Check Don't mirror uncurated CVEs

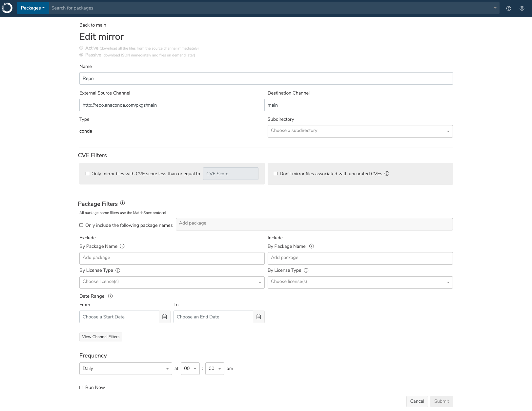point(276,174)
